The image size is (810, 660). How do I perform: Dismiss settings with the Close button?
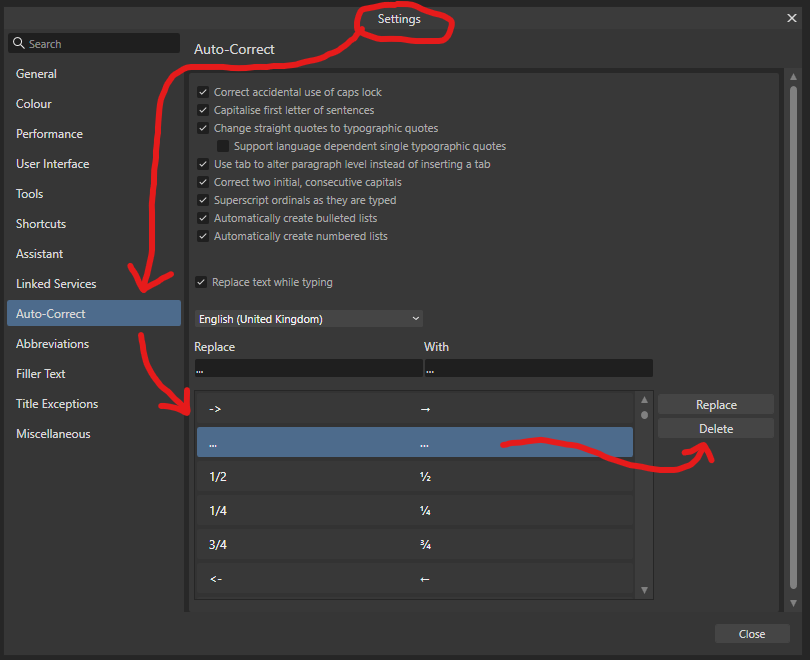point(752,633)
